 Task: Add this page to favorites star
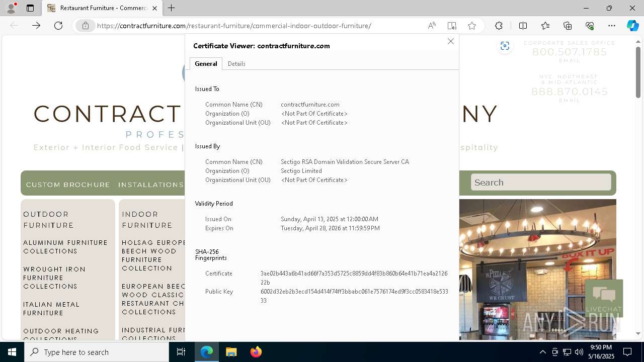472,26
